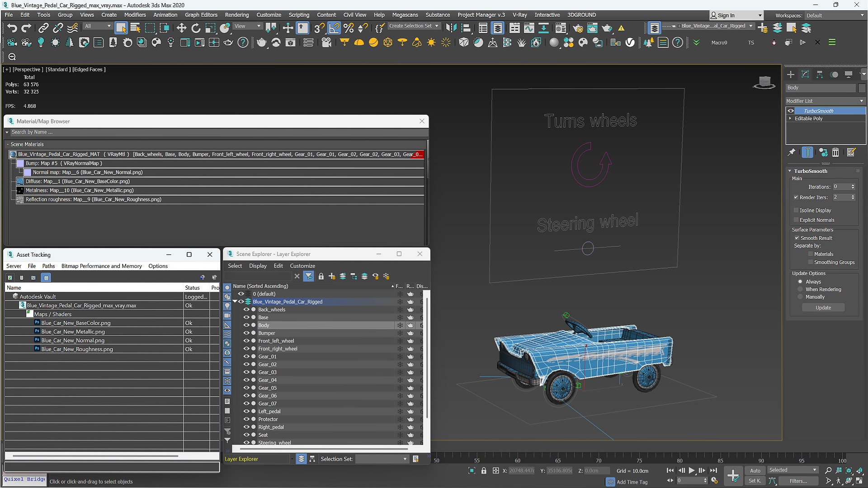Image resolution: width=868 pixels, height=488 pixels.
Task: Toggle the Angle Snap icon
Action: pyautogui.click(x=334, y=28)
